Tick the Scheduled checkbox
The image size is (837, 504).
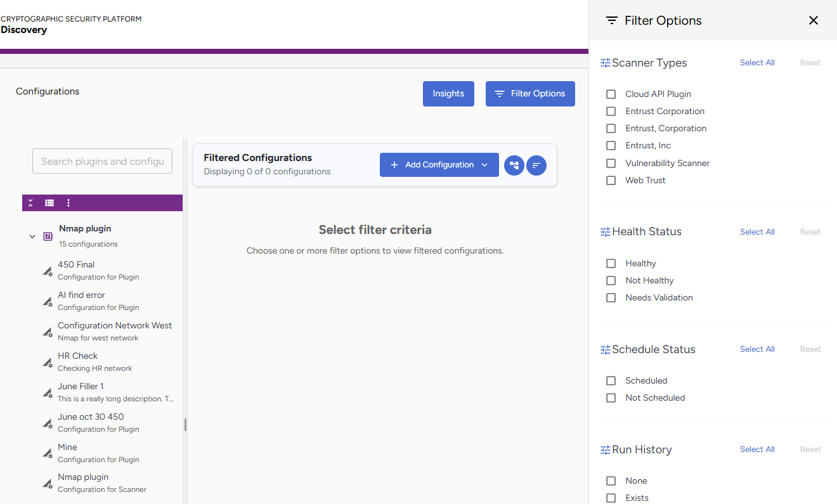[611, 380]
